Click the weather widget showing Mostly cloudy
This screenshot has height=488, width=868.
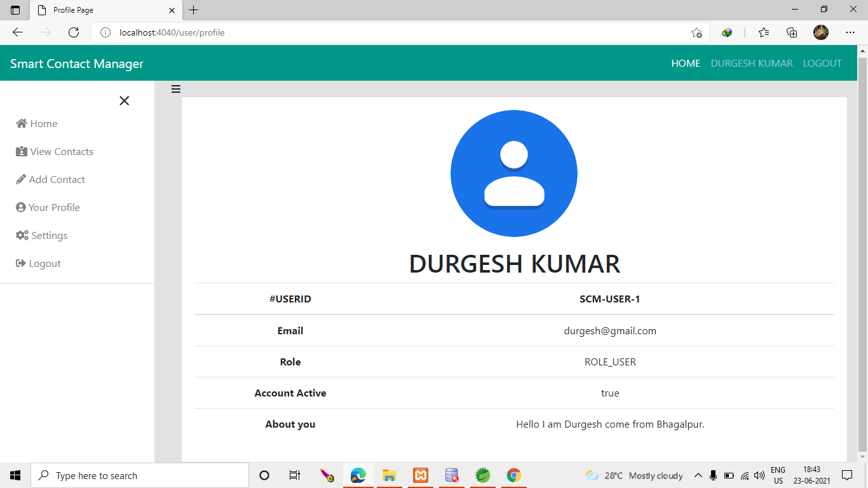635,475
